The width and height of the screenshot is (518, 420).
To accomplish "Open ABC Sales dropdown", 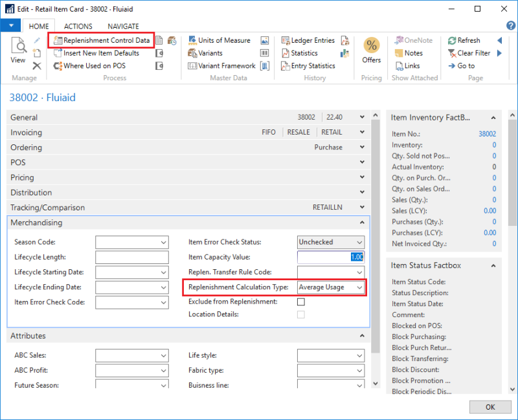I will (x=164, y=355).
